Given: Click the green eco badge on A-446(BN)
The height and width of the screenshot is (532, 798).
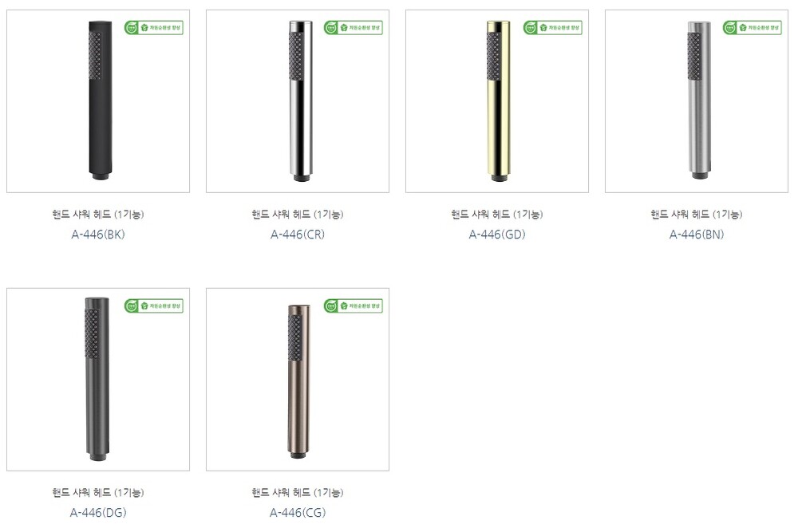Looking at the screenshot, I should [x=753, y=27].
